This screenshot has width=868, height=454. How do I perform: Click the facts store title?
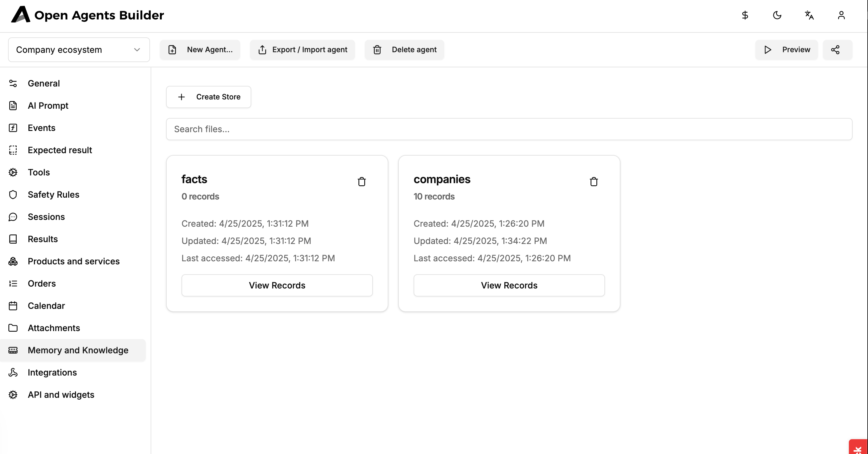pyautogui.click(x=194, y=179)
